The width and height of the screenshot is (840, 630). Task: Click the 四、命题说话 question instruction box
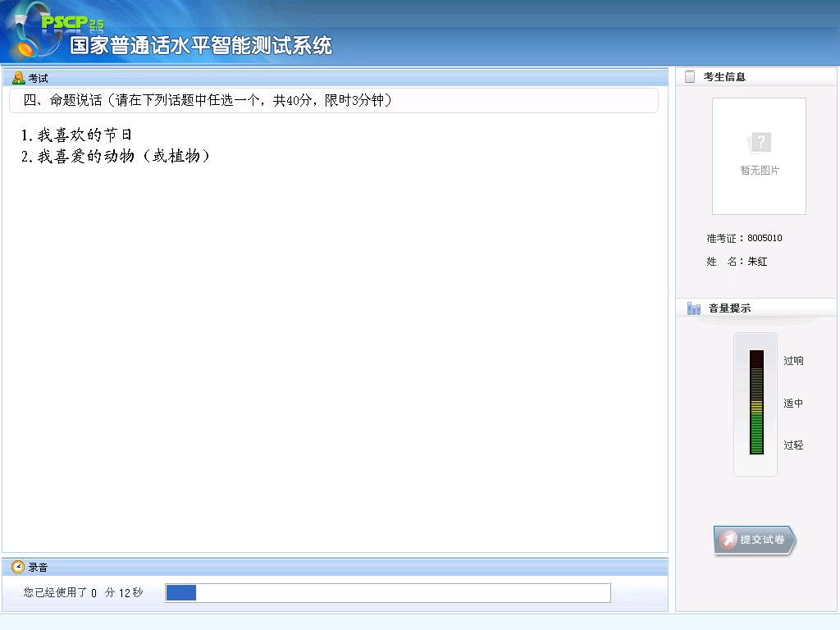[333, 100]
